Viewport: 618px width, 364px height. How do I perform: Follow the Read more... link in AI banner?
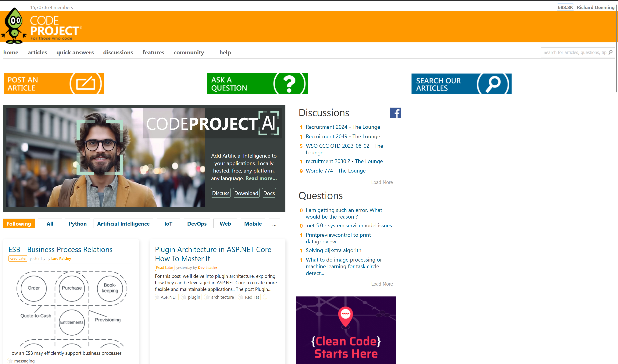261,178
